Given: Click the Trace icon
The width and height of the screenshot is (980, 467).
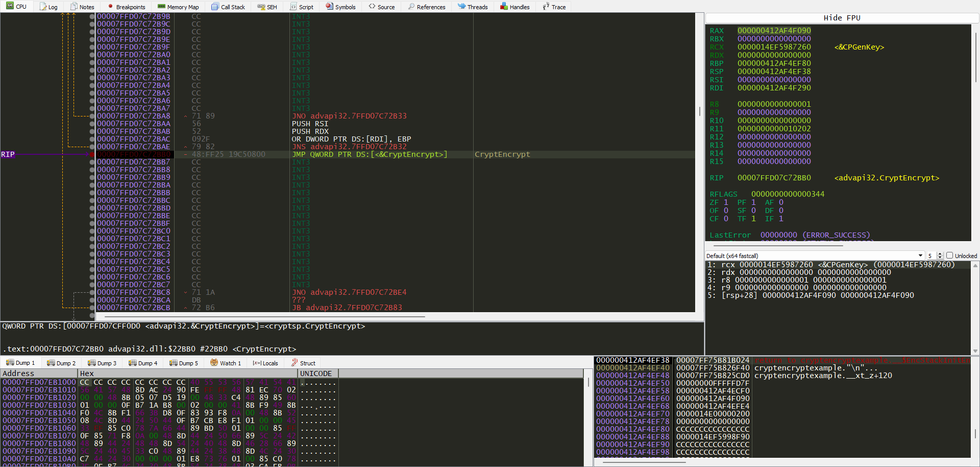Looking at the screenshot, I should tap(546, 7).
